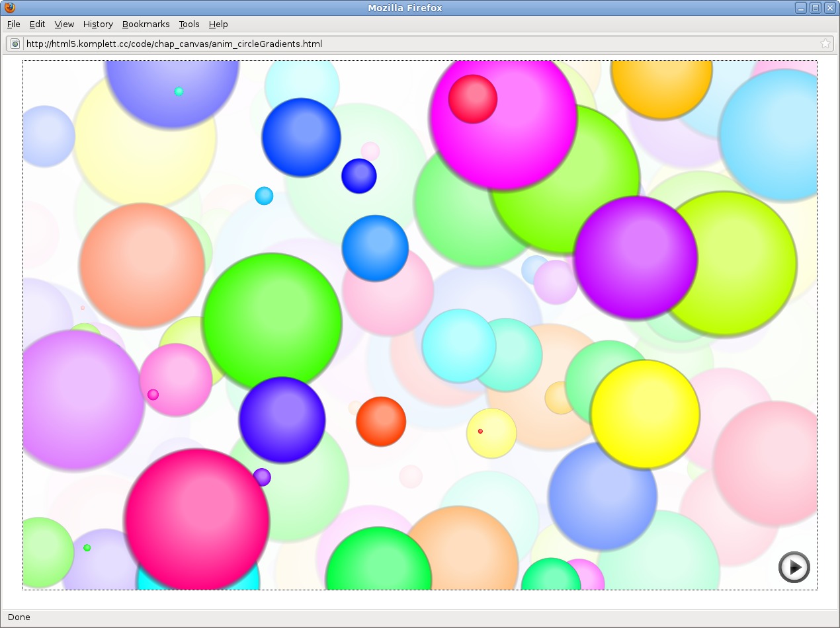Select the Help menu
This screenshot has height=628, width=840.
[218, 24]
